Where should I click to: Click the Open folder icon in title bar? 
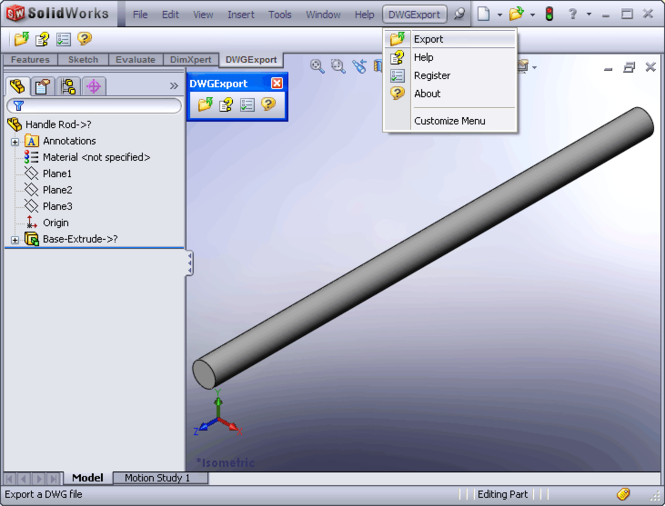(x=516, y=14)
